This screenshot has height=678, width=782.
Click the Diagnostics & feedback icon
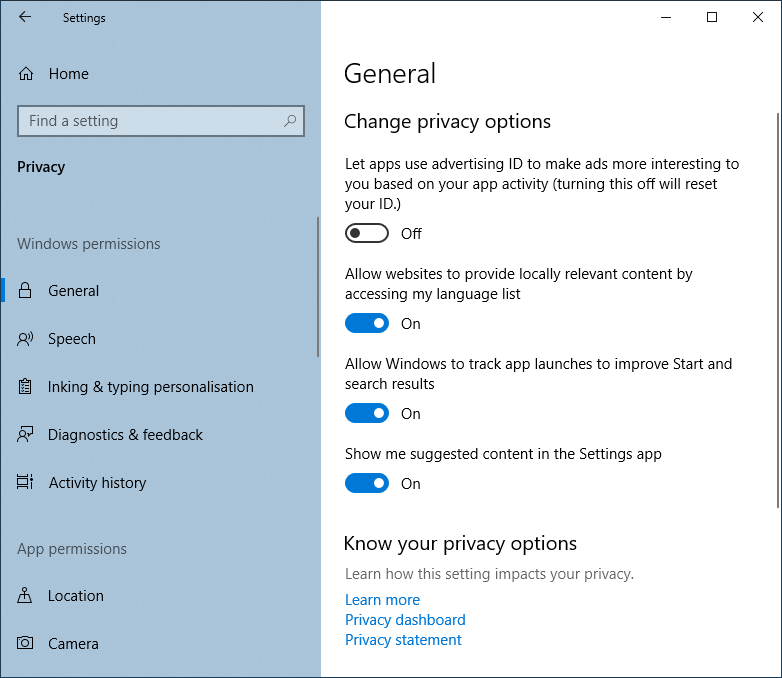pos(25,435)
